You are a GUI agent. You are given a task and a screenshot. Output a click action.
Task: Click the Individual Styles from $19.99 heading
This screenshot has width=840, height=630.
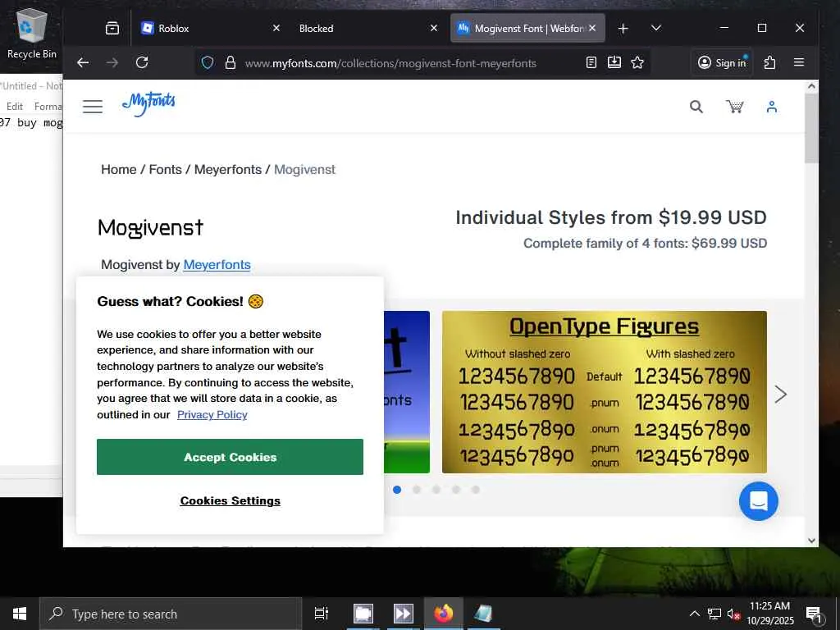pyautogui.click(x=610, y=217)
